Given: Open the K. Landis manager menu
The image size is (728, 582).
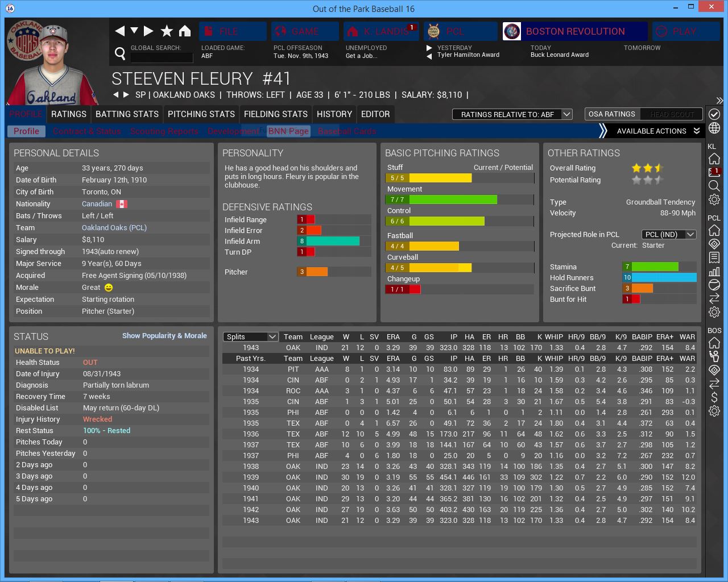Looking at the screenshot, I should 381,31.
